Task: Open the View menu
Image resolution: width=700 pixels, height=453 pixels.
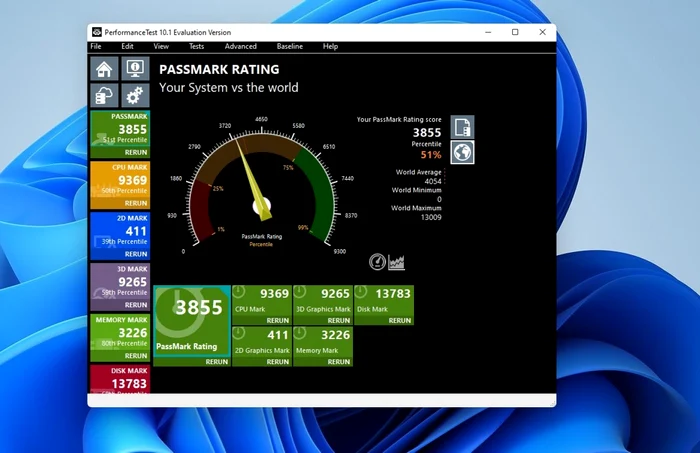Action: tap(161, 46)
